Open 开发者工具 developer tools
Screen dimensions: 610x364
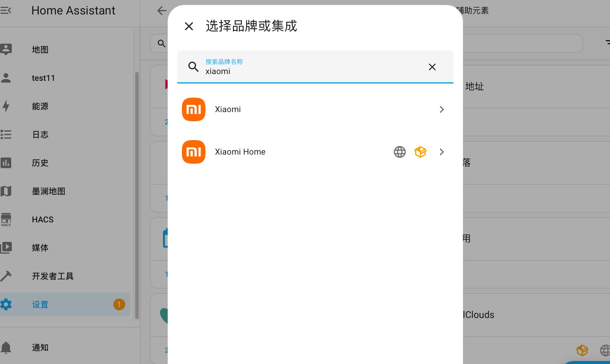click(x=53, y=276)
